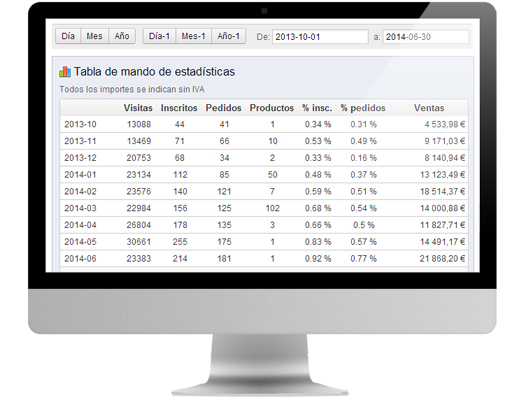Click visits value 30661
The width and height of the screenshot is (526, 400).
139,242
